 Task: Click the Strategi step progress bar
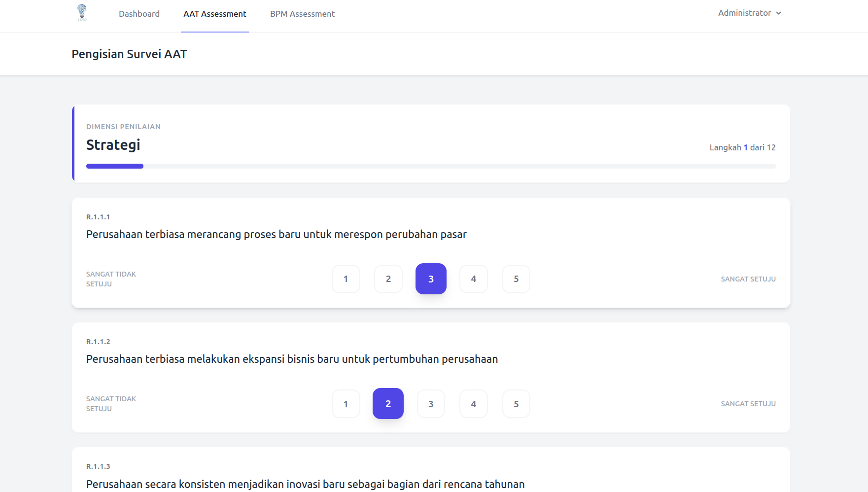point(430,166)
